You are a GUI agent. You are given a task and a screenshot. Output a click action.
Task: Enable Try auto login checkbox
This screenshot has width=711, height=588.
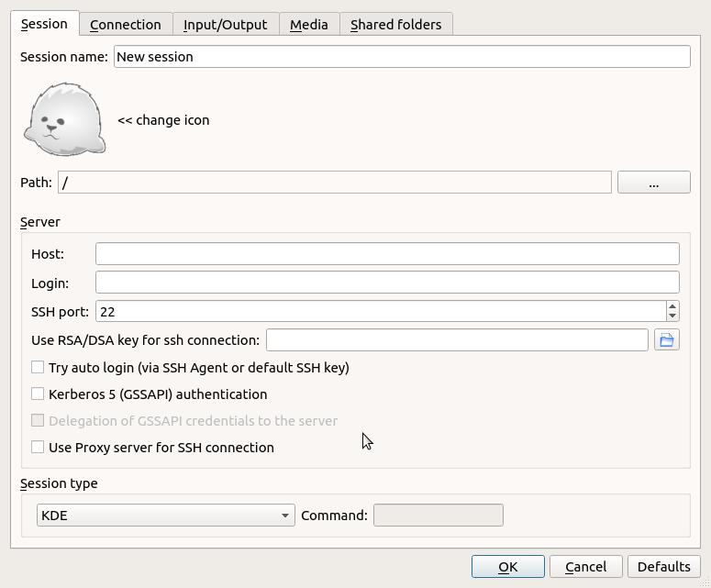coord(38,367)
